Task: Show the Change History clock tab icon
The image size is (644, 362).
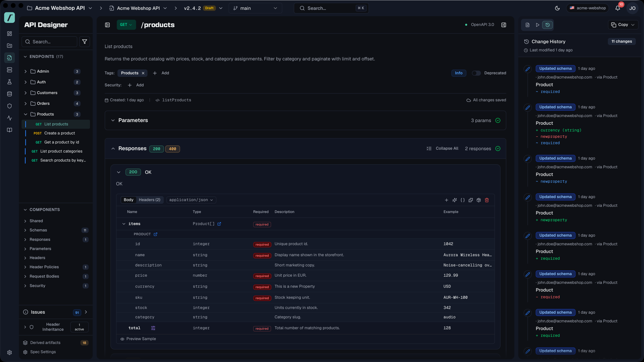Action: tap(547, 25)
